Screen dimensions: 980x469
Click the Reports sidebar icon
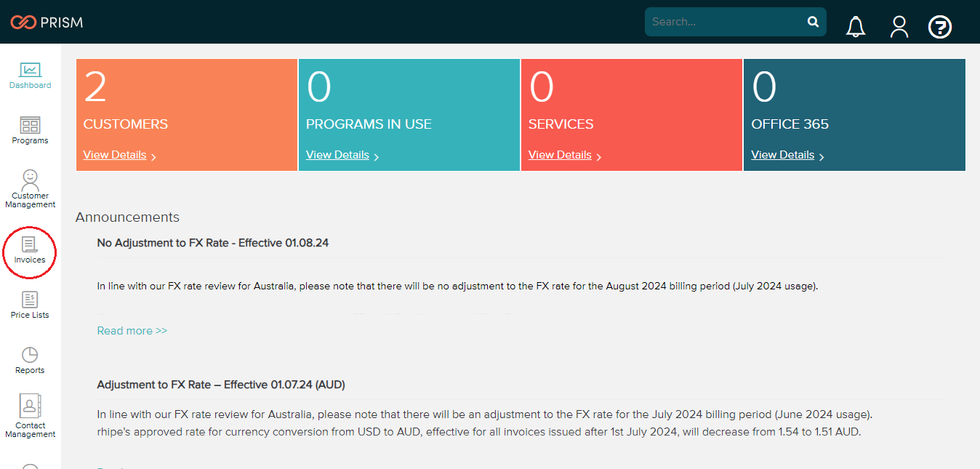[x=30, y=360]
